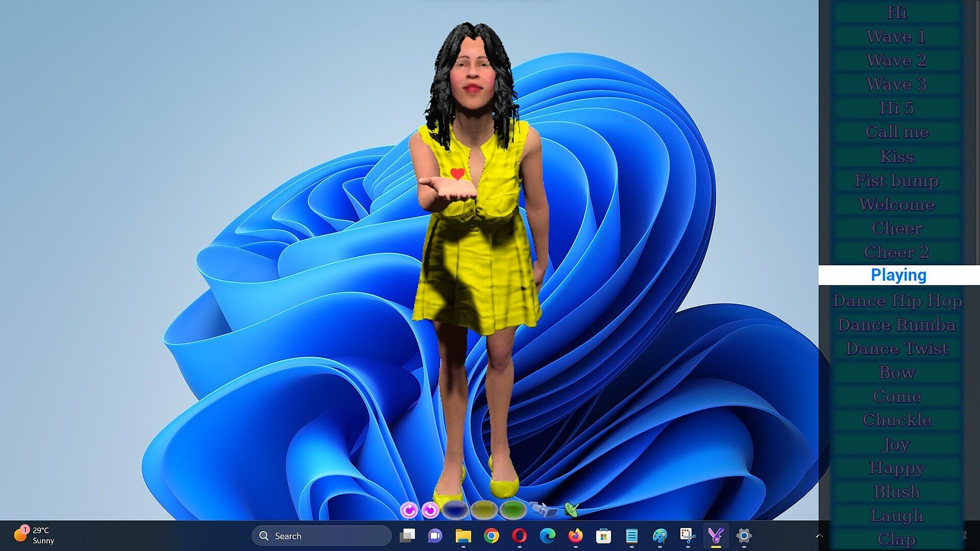Screen dimensions: 980x551
Task: Start the Chuckle animation
Action: (896, 420)
